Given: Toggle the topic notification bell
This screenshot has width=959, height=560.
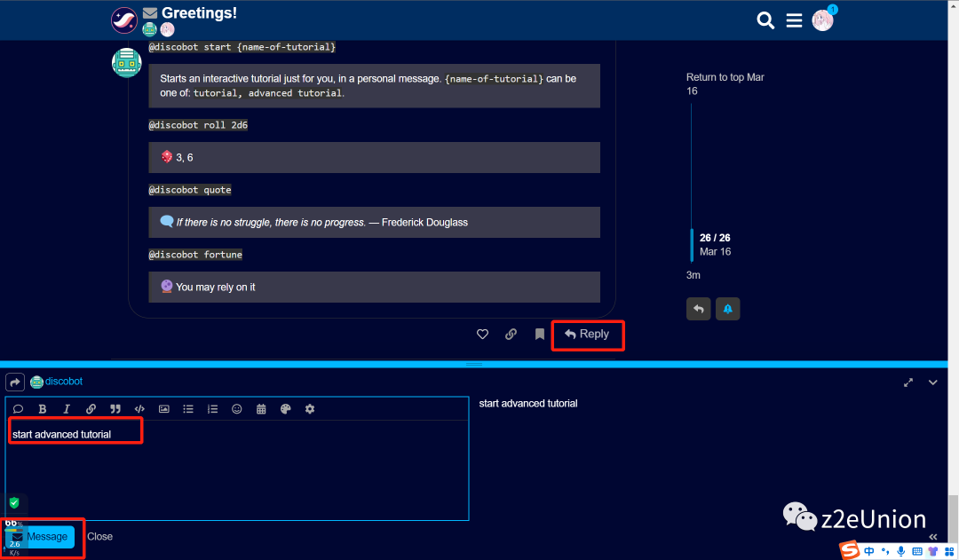Looking at the screenshot, I should (727, 309).
